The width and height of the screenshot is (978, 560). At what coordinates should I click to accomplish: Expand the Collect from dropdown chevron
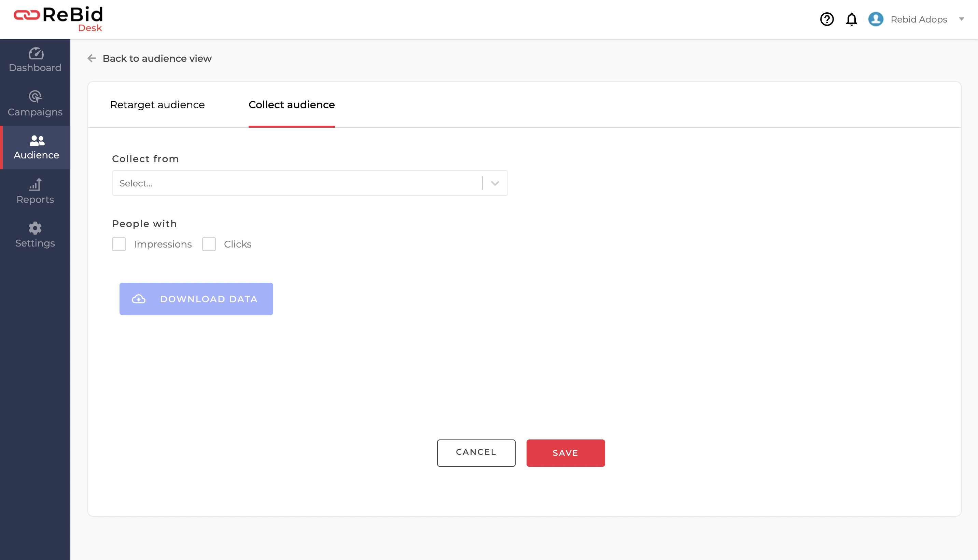tap(495, 183)
